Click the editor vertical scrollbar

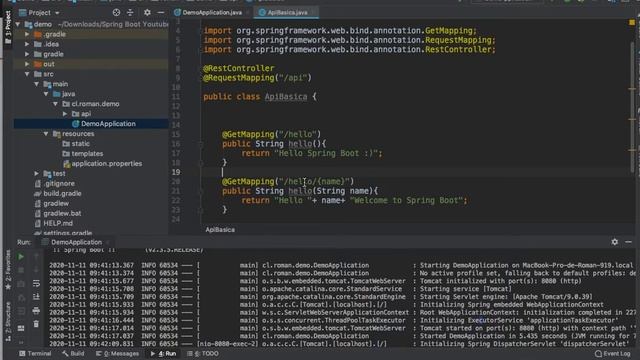[632, 106]
